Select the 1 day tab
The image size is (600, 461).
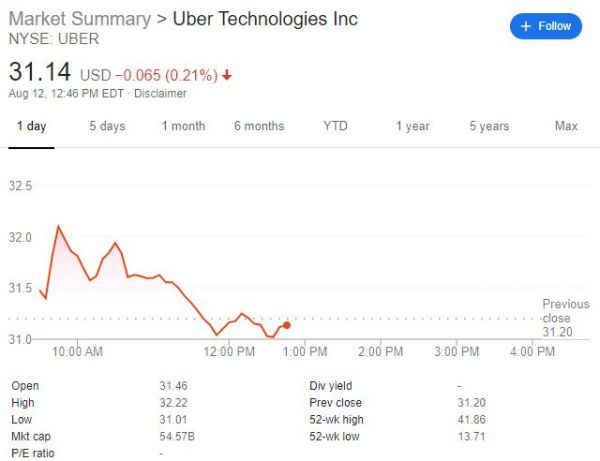pos(32,126)
